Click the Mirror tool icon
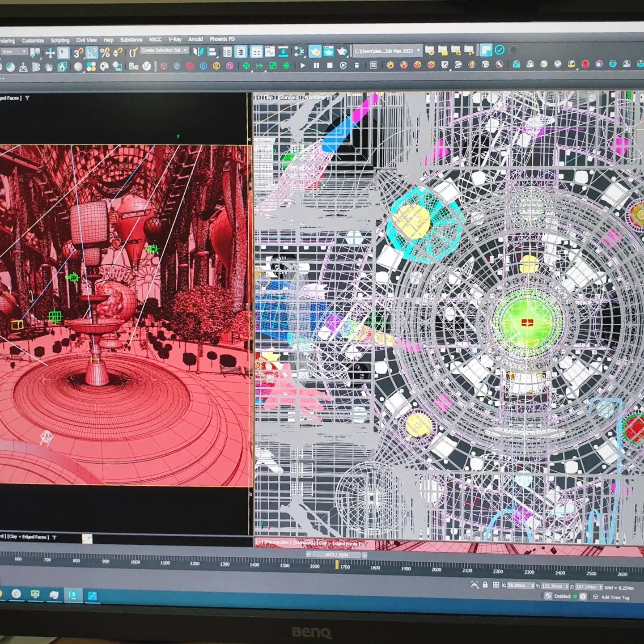The width and height of the screenshot is (644, 644). 198,52
